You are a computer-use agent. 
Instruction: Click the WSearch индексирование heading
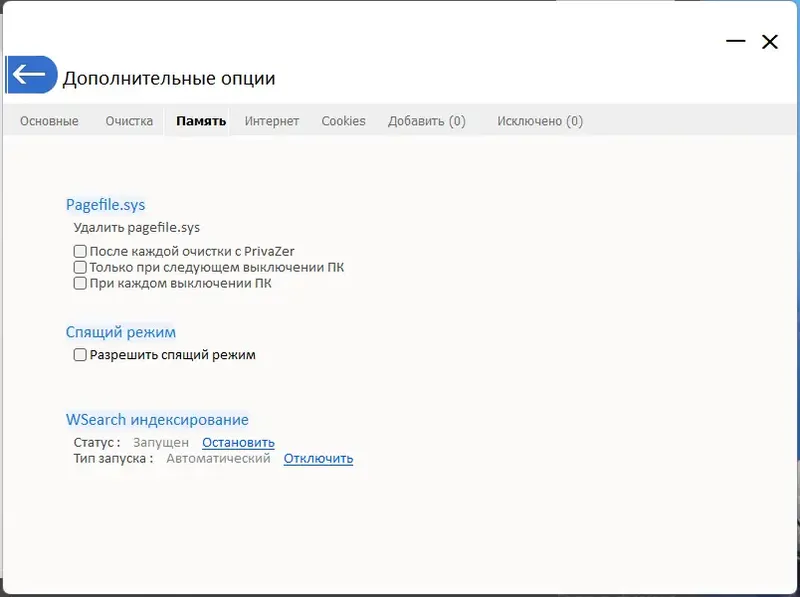pyautogui.click(x=156, y=419)
